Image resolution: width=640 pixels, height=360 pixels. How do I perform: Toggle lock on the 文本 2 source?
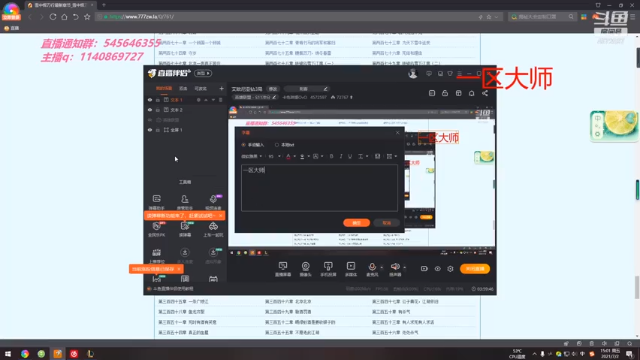click(158, 110)
